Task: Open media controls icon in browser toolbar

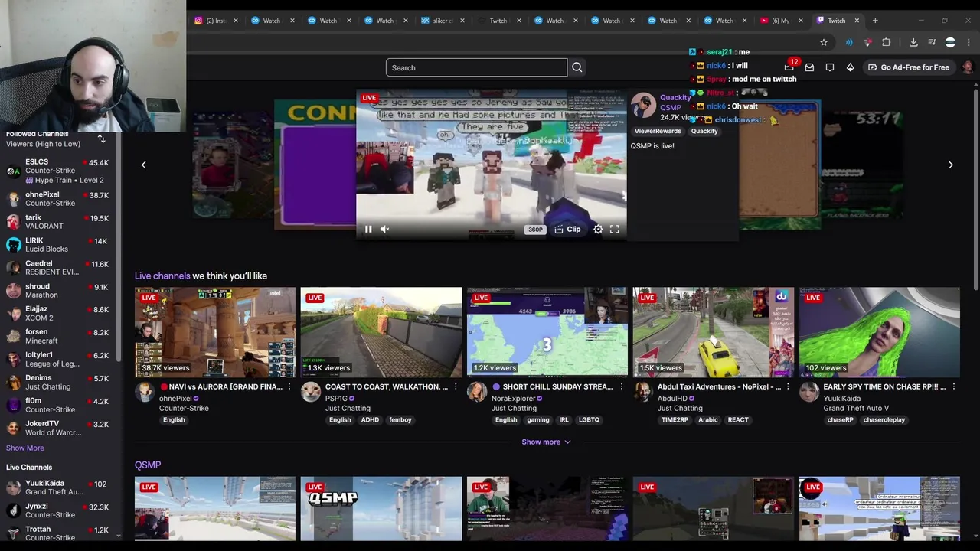Action: [932, 42]
